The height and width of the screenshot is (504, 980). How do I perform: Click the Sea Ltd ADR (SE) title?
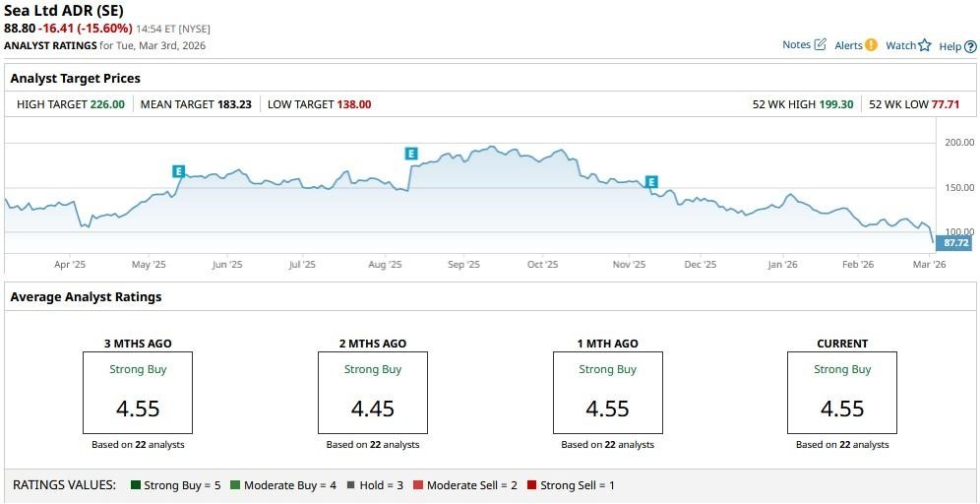pyautogui.click(x=64, y=11)
